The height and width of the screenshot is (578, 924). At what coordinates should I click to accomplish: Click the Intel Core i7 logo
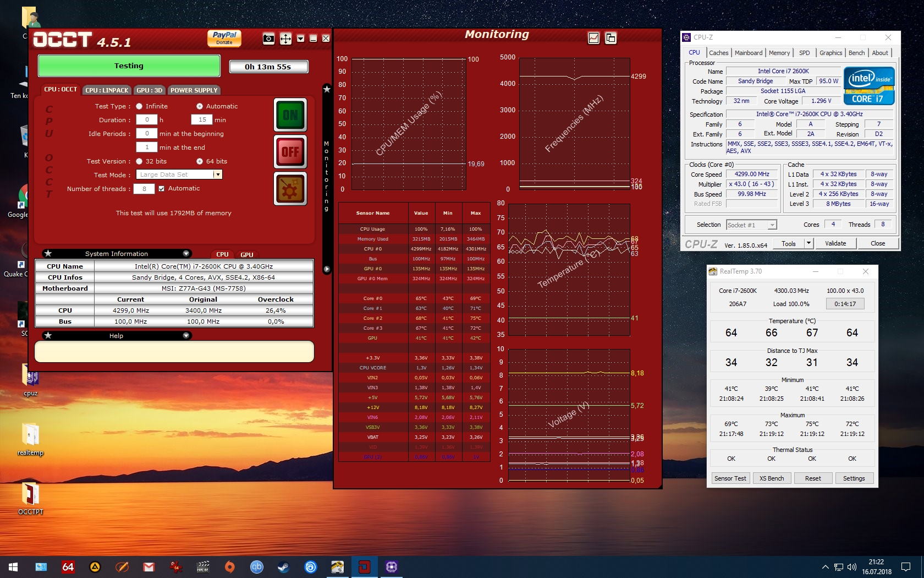(869, 86)
